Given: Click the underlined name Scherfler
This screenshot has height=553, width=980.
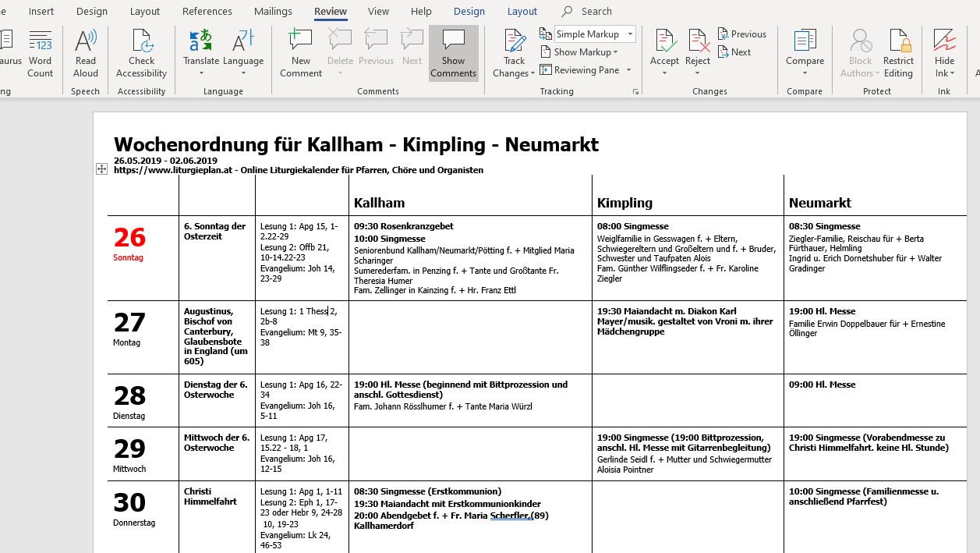Looking at the screenshot, I should 511,516.
